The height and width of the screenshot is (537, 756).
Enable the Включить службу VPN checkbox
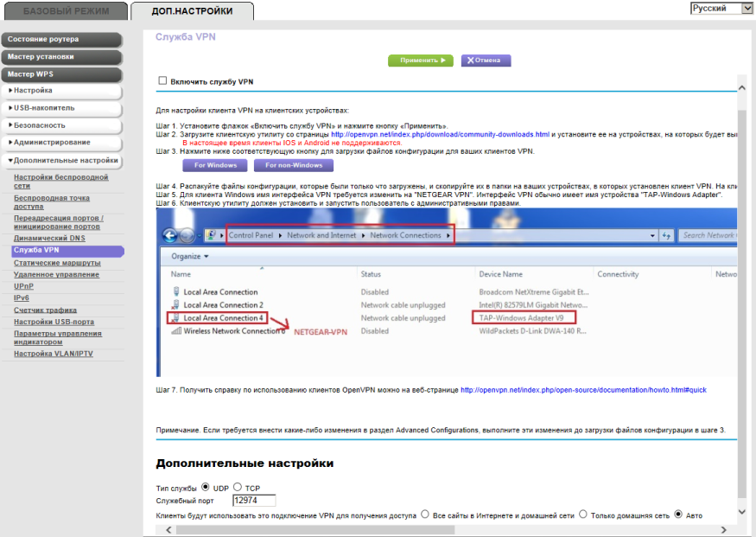162,80
